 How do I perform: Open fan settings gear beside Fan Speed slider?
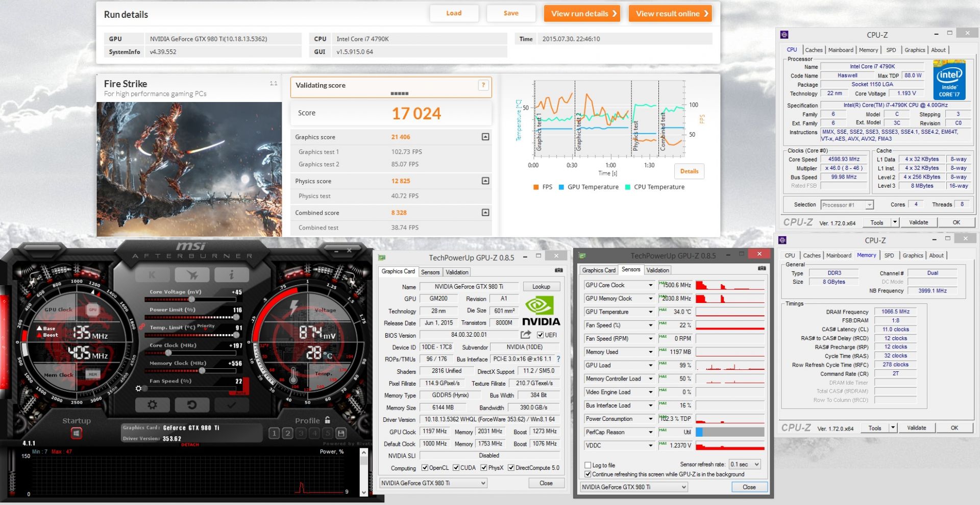point(138,389)
